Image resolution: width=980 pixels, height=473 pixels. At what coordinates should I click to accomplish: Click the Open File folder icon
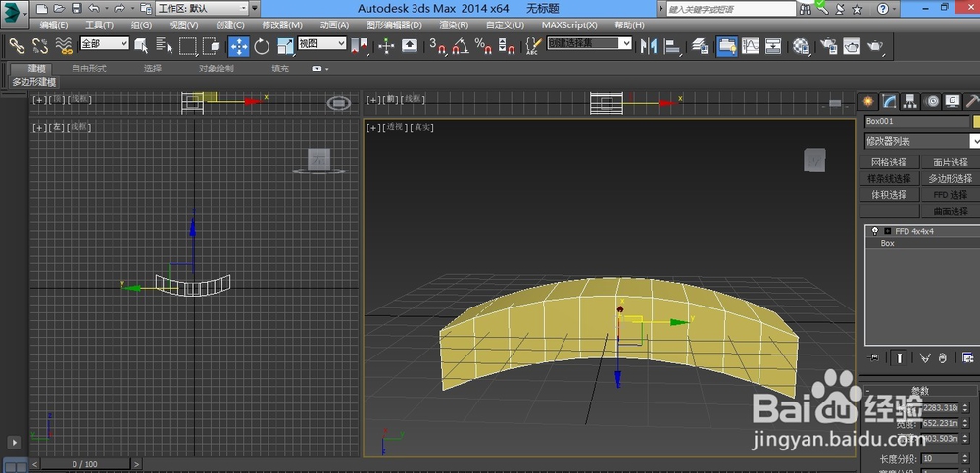59,9
